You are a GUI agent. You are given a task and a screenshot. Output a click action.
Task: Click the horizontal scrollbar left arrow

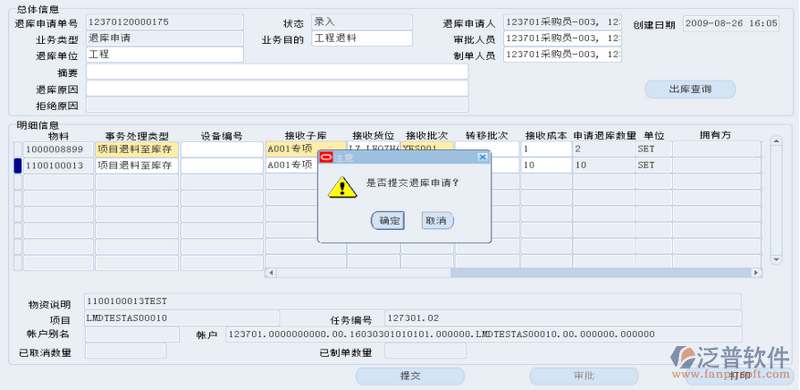click(x=270, y=273)
